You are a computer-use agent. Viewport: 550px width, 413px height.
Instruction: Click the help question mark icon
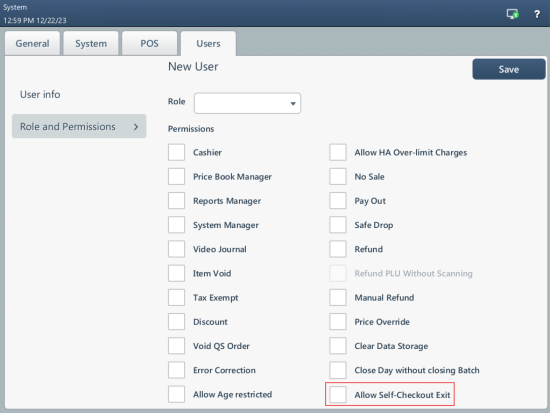[537, 14]
